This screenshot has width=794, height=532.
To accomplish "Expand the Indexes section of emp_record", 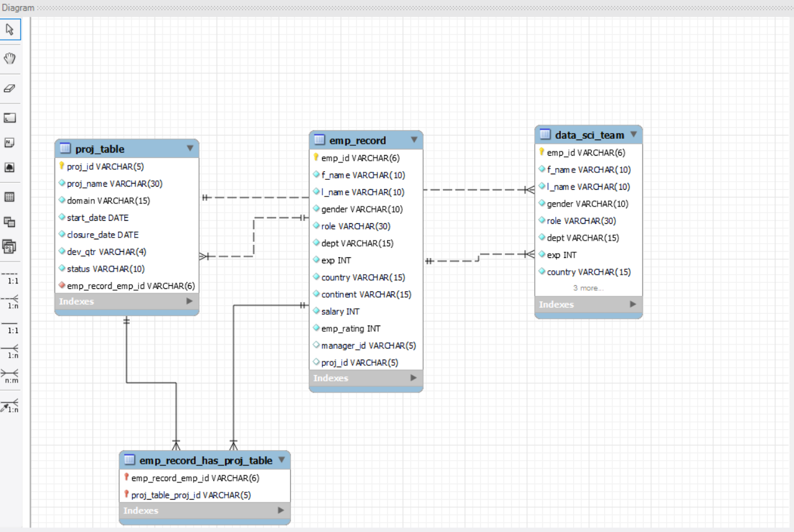I will coord(413,378).
